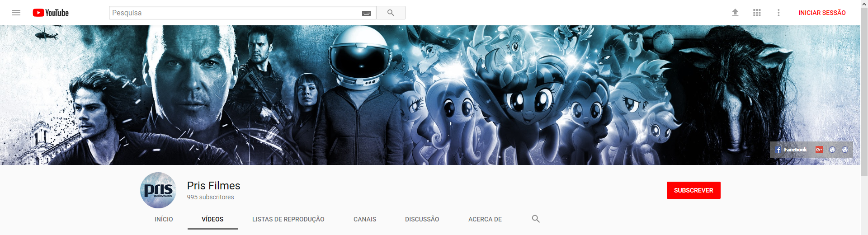Open the three-dot settings menu
This screenshot has width=868, height=235.
778,13
